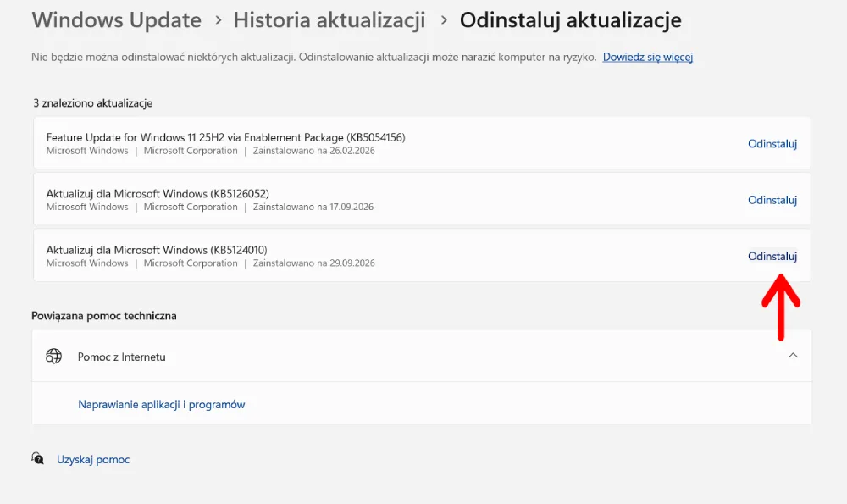Click the Zainstalowano na 26.02.2026 text
This screenshot has width=847, height=504.
(314, 151)
